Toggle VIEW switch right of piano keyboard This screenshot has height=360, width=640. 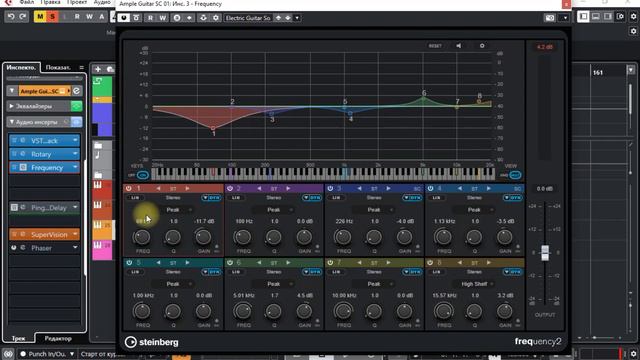[515, 175]
